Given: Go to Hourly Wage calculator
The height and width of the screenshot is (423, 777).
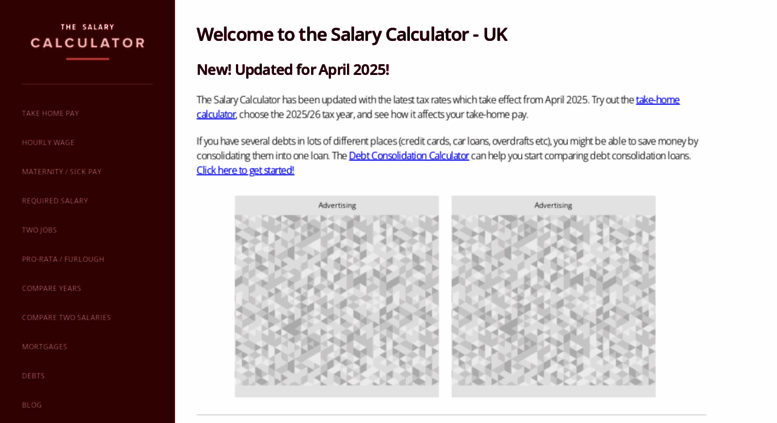Looking at the screenshot, I should 48,143.
